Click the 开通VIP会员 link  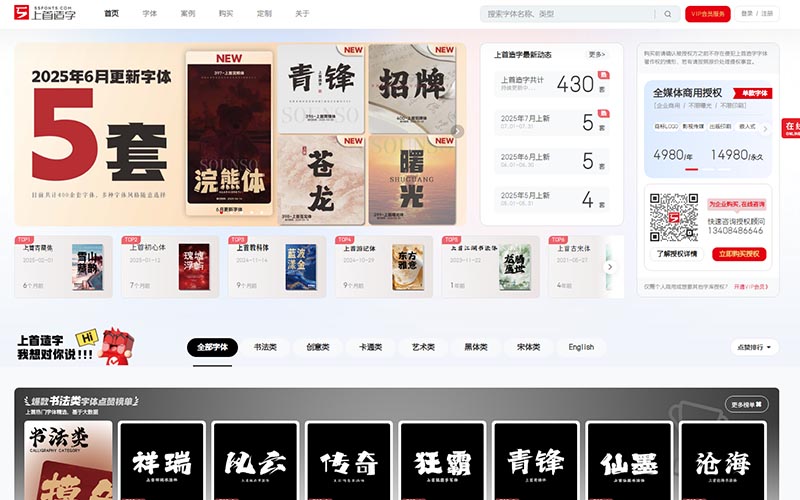pos(751,287)
